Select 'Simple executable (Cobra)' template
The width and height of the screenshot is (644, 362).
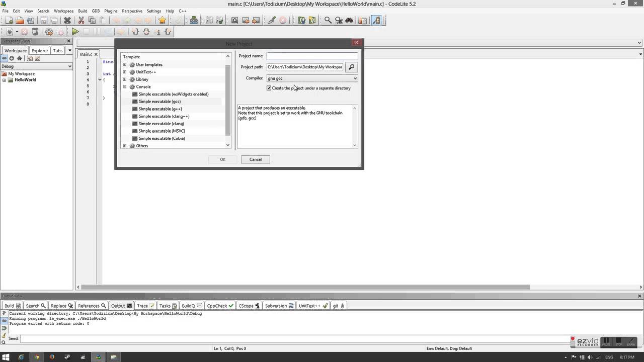pos(162,138)
